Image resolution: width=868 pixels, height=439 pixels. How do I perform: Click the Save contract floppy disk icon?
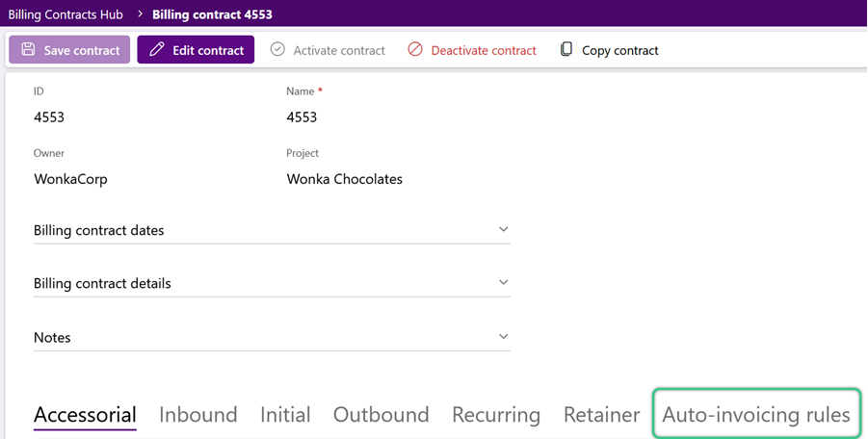28,49
